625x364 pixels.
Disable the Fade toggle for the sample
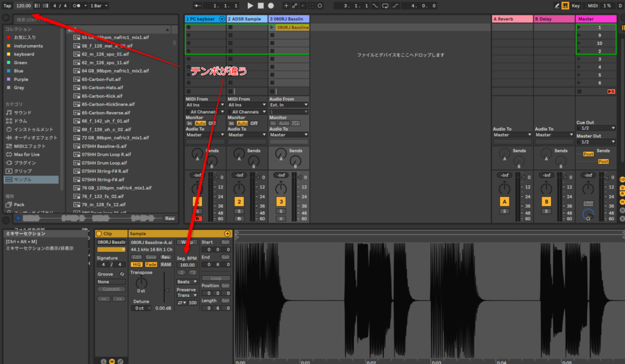pyautogui.click(x=151, y=264)
